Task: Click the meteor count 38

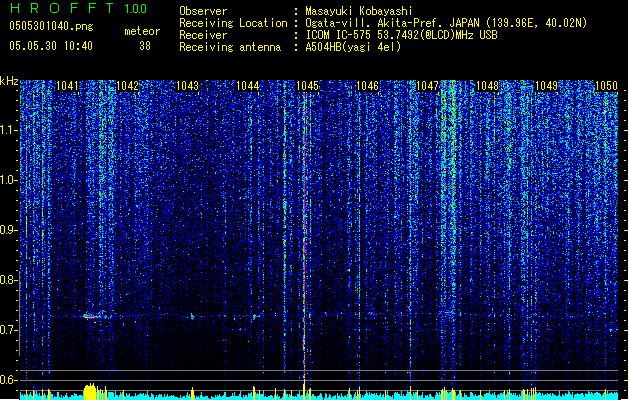Action: (x=145, y=46)
